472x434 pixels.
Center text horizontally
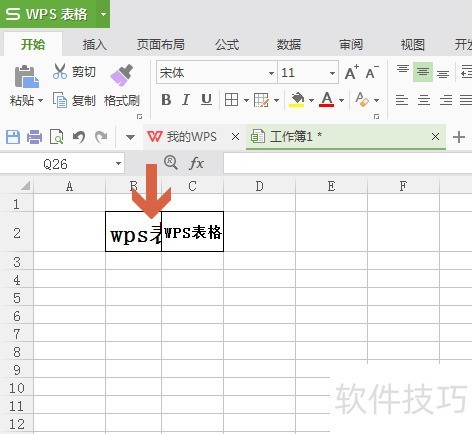424,100
